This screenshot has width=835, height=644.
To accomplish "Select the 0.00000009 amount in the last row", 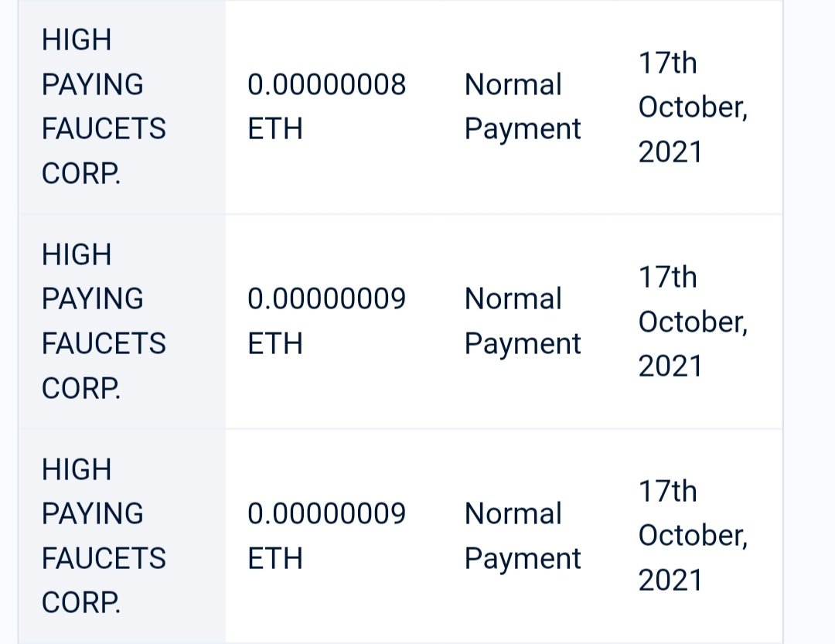I will pos(326,514).
